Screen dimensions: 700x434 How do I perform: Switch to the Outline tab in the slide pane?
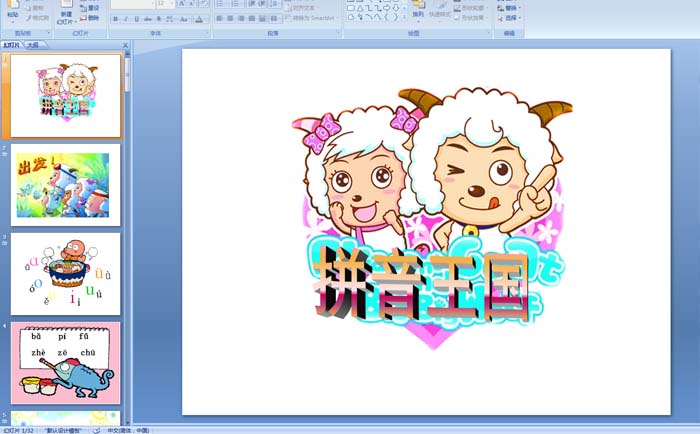coord(33,45)
